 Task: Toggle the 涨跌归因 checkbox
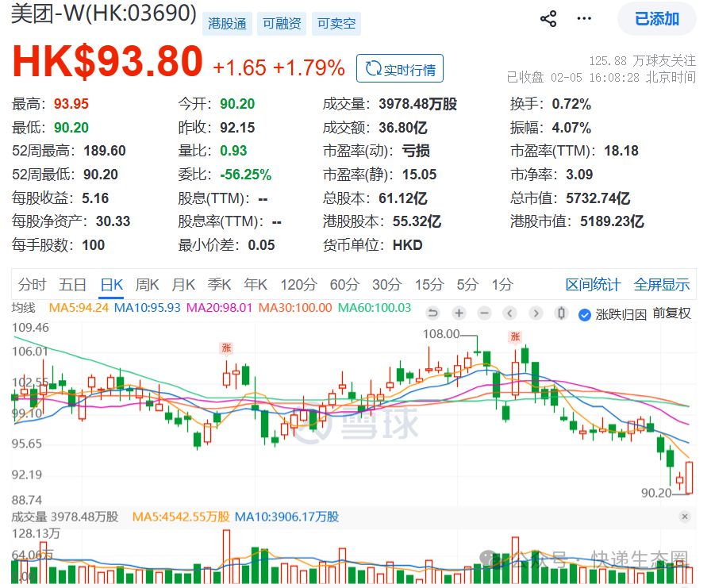coord(585,314)
